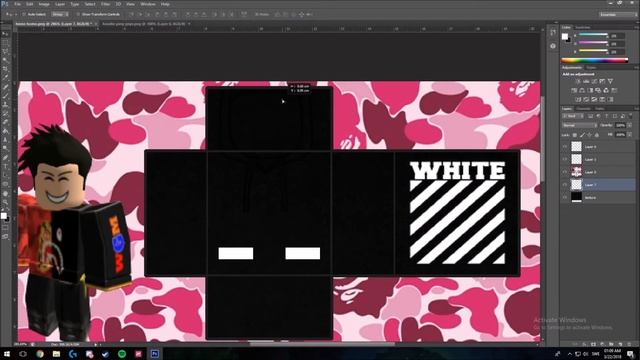This screenshot has width=640, height=360.
Task: Open the Image menu
Action: [44, 4]
